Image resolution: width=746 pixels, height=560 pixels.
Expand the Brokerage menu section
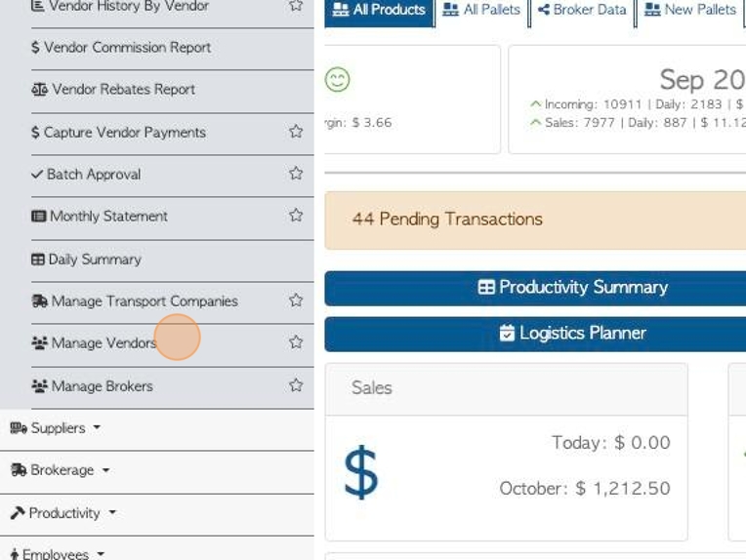coord(60,469)
